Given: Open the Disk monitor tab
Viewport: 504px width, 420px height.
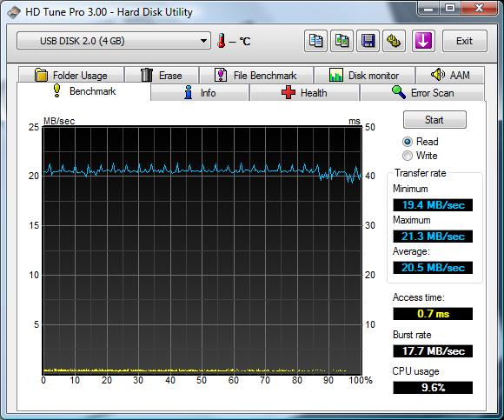Looking at the screenshot, I should click(364, 76).
